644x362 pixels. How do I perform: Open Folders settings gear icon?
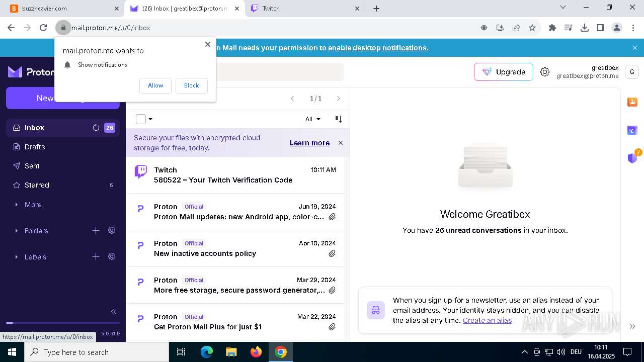click(112, 230)
